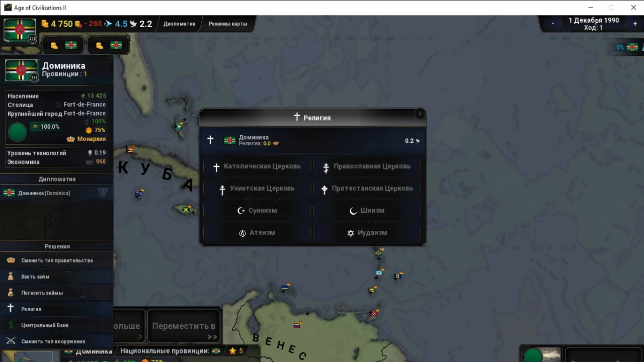Select Православная Церковь religion
The width and height of the screenshot is (644, 362).
click(x=367, y=166)
